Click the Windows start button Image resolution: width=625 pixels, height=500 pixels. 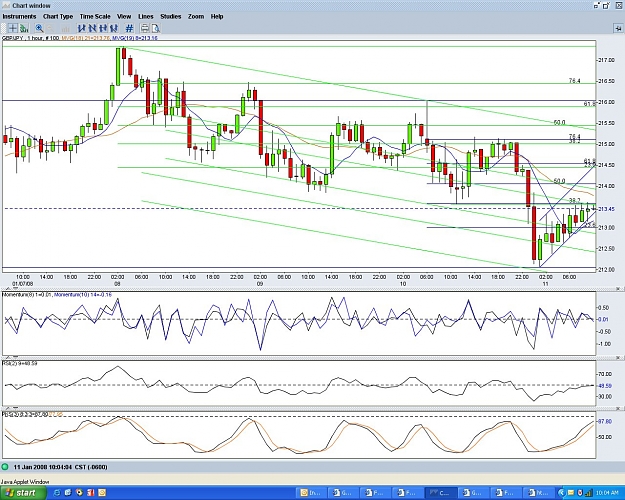[x=22, y=493]
